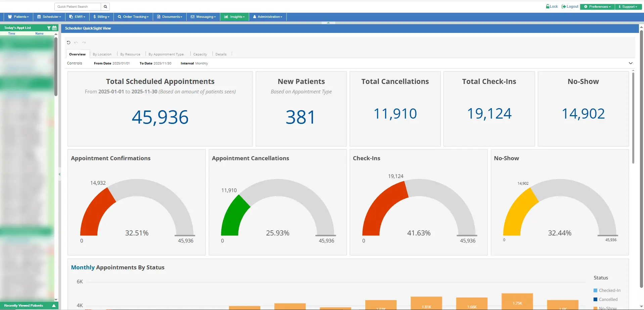Click the redo arrow in the dashboard toolbar

(84, 43)
